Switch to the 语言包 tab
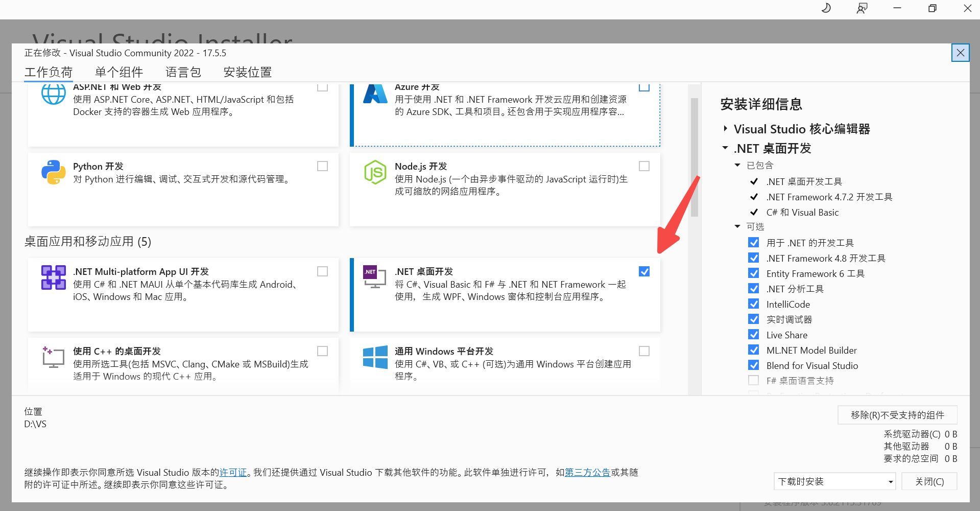This screenshot has height=511, width=980. (183, 72)
